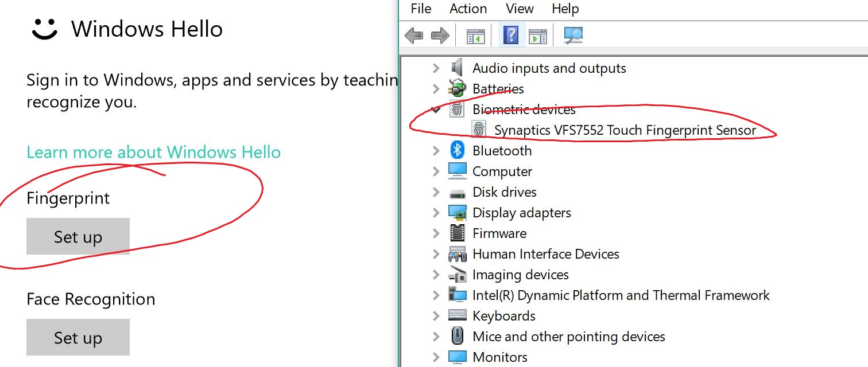Select Mice and other pointing devices label
This screenshot has height=367, width=868.
click(x=568, y=337)
